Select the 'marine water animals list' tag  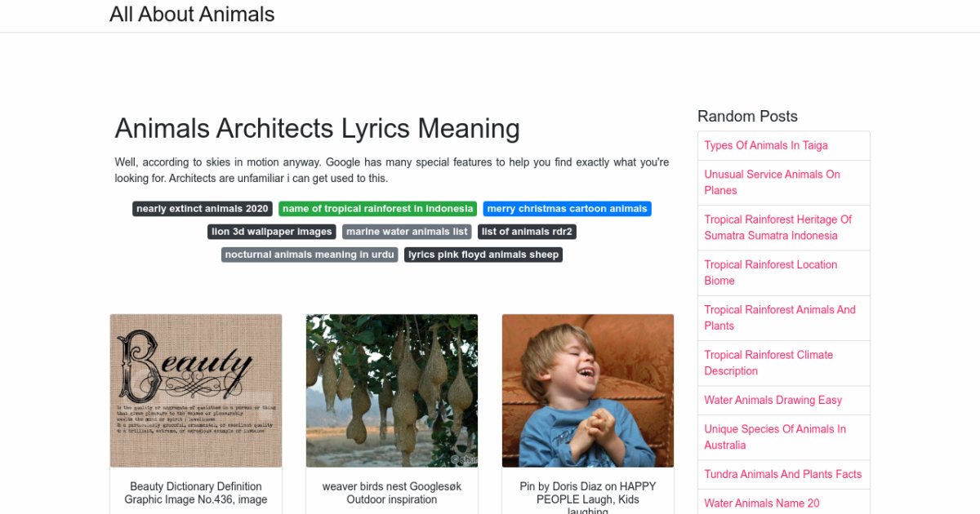407,232
